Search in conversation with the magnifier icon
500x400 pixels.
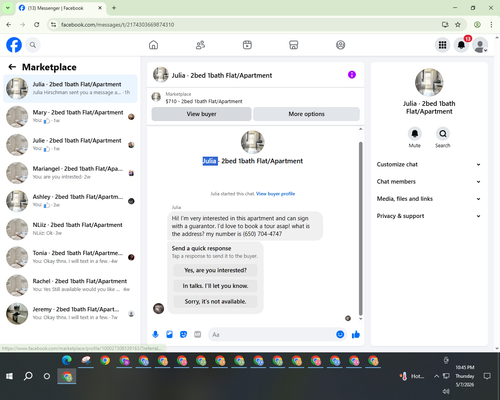(443, 134)
